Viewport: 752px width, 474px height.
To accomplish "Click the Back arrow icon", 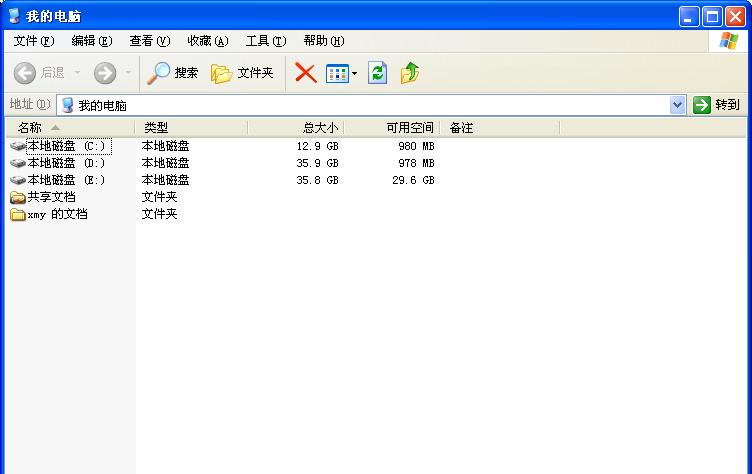I will [24, 73].
